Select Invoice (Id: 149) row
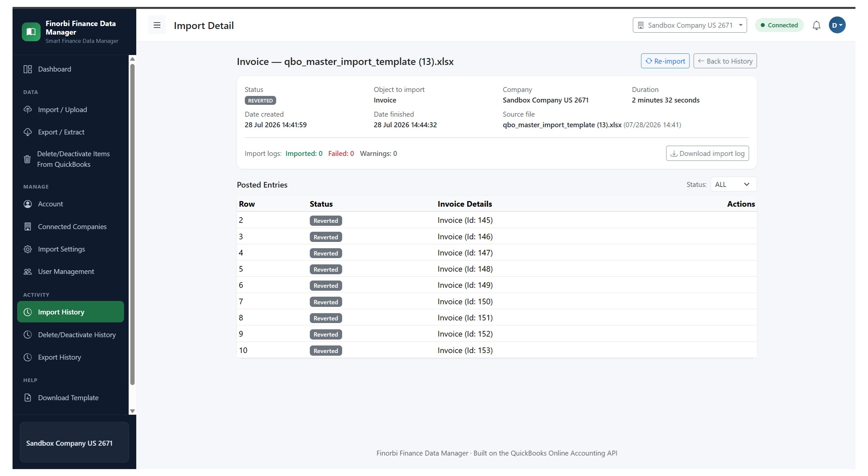This screenshot has height=476, width=868. point(497,285)
